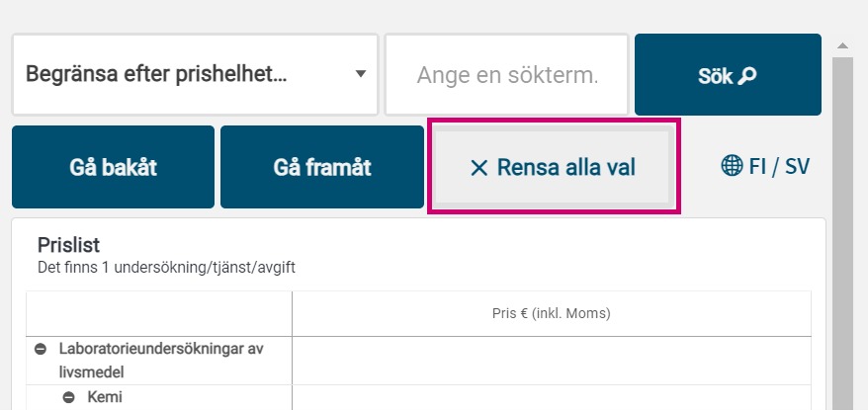The width and height of the screenshot is (868, 410).
Task: Collapse the Kemi group with its minus icon
Action: [69, 397]
